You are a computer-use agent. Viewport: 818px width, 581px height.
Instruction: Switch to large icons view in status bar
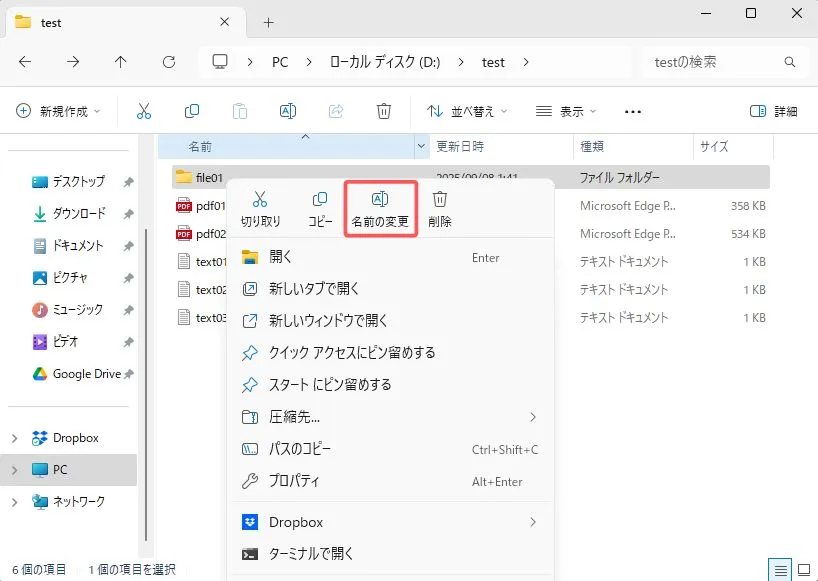(x=803, y=569)
